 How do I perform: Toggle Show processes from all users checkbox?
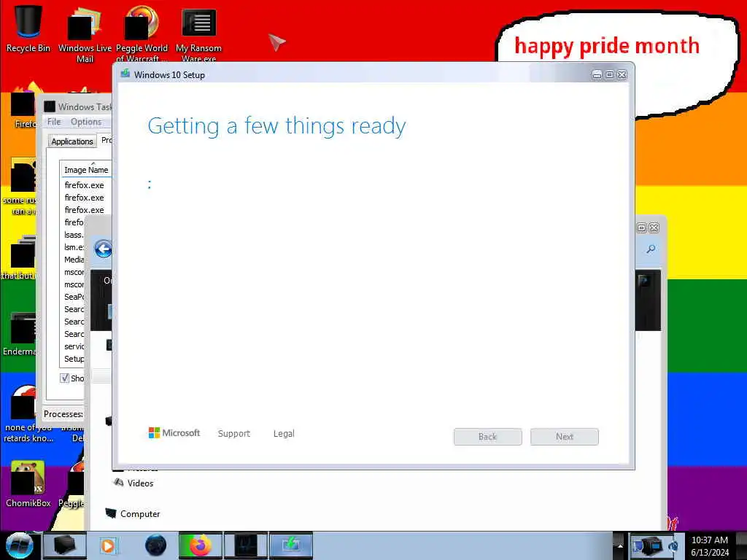pyautogui.click(x=64, y=378)
